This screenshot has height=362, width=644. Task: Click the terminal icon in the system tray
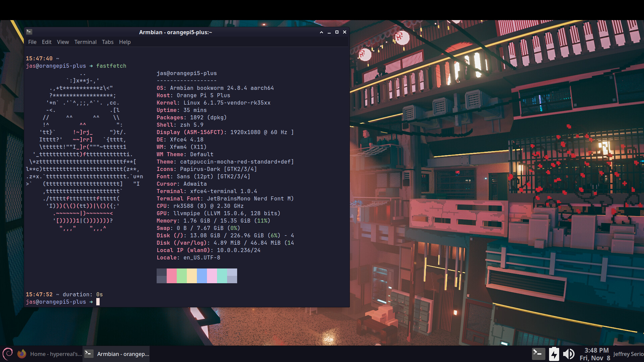(x=538, y=354)
